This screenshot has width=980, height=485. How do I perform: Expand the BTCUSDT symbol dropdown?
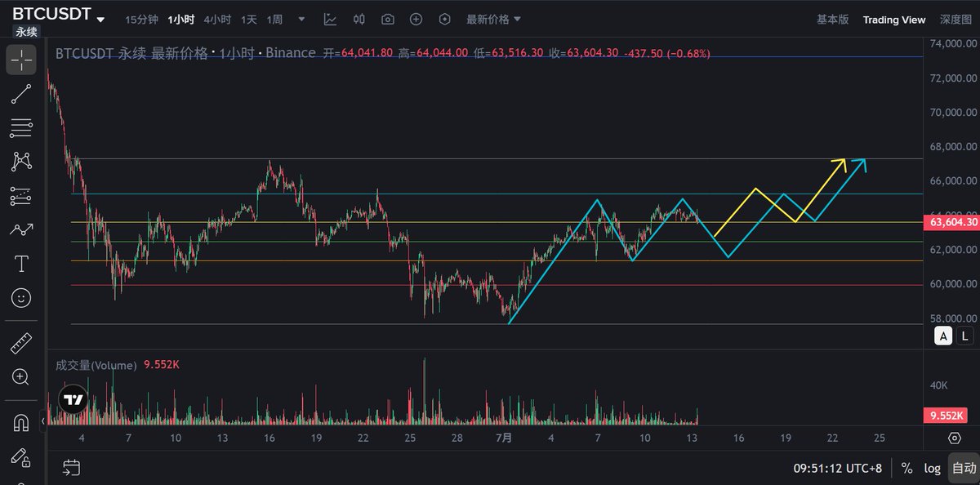click(x=100, y=19)
